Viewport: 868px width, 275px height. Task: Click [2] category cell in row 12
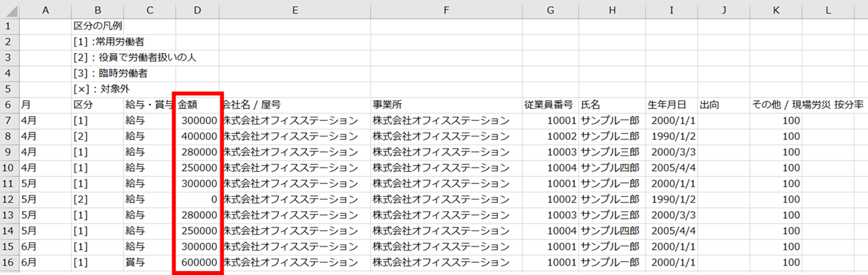coord(97,200)
